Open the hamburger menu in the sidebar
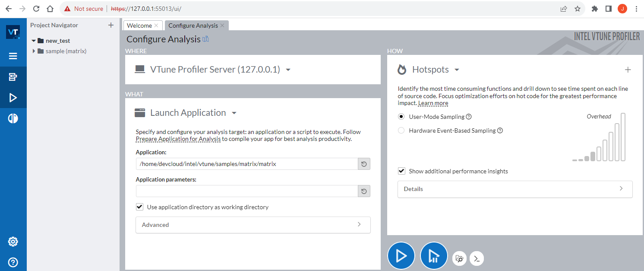 [13, 56]
